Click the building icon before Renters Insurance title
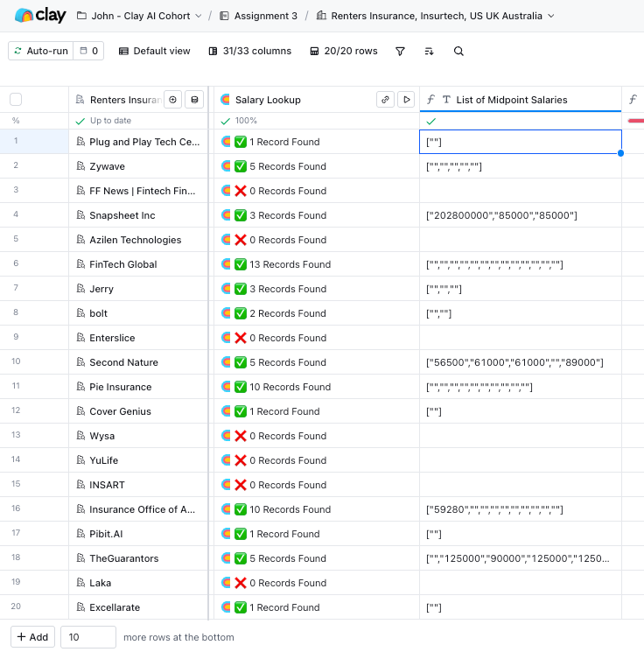The image size is (644, 659). 321,16
